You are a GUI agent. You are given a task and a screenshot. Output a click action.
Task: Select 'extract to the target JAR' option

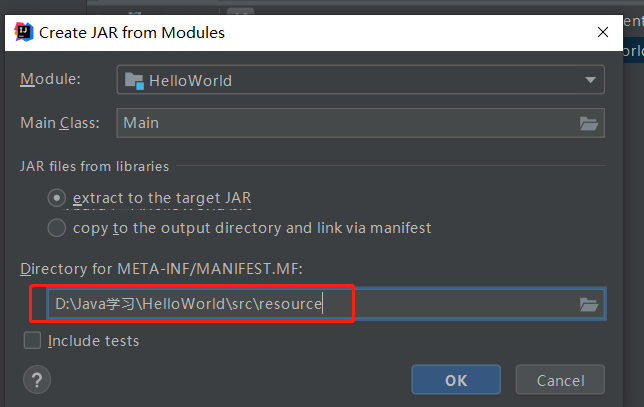(57, 198)
